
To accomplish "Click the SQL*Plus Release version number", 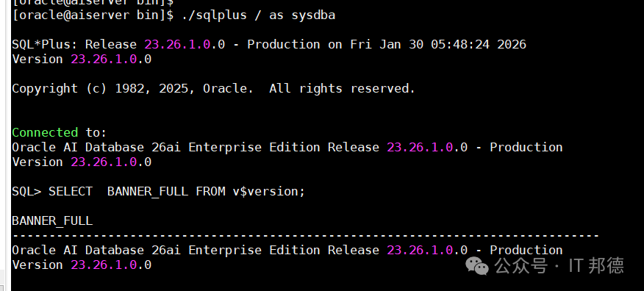I will tap(185, 44).
